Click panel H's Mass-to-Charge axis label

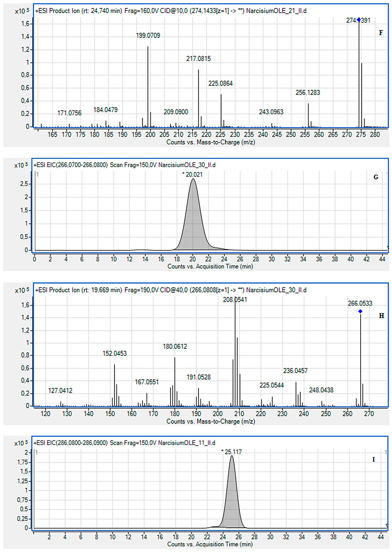coord(210,421)
